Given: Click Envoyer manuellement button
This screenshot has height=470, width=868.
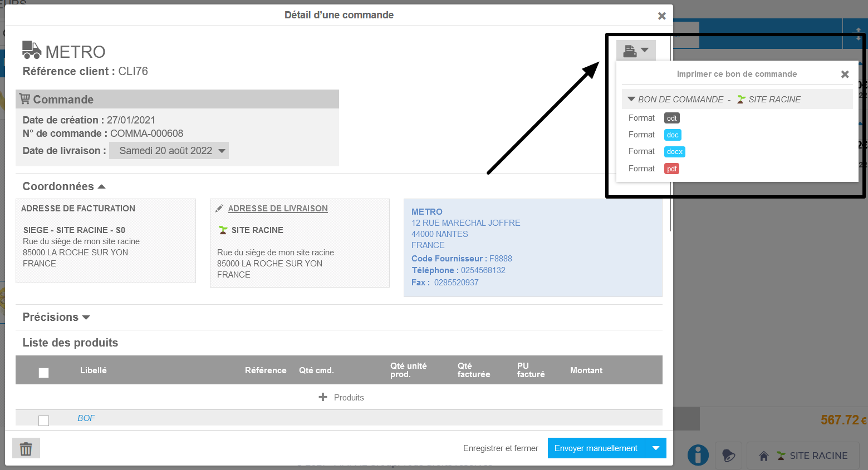Looking at the screenshot, I should [596, 448].
